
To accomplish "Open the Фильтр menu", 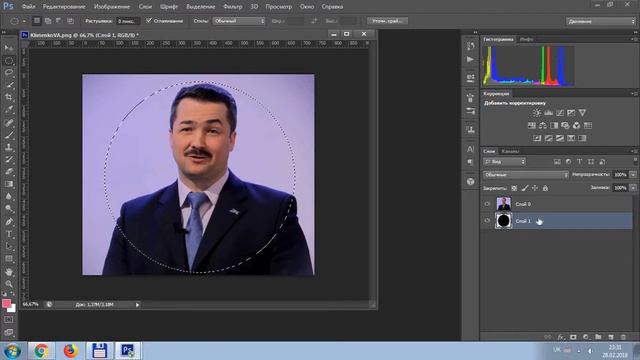I will coord(233,7).
